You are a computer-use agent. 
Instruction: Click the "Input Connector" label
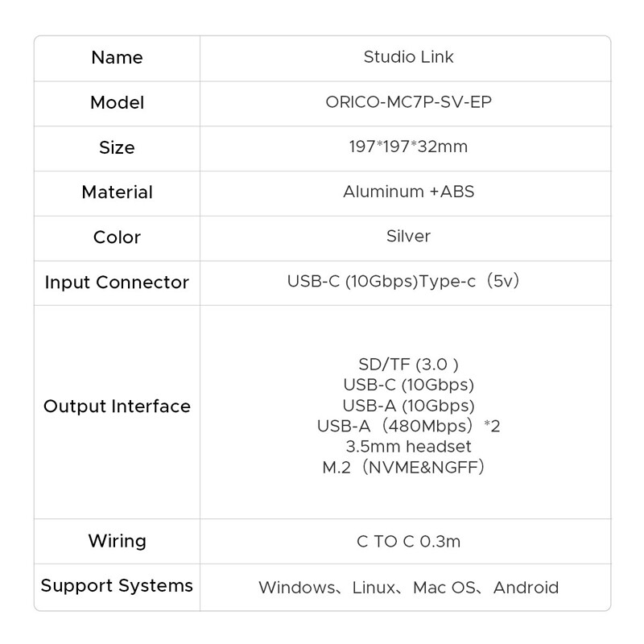[117, 283]
